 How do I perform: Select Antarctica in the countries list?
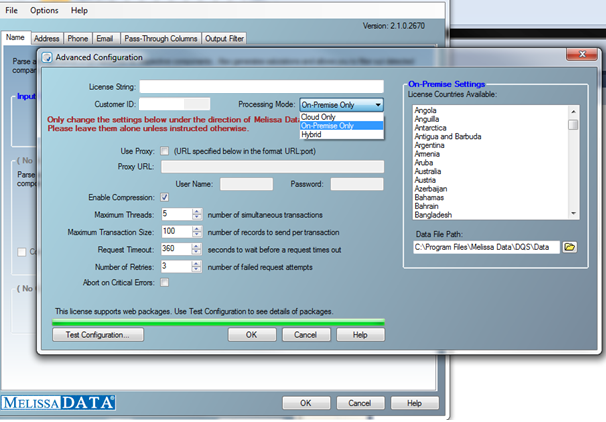(431, 128)
